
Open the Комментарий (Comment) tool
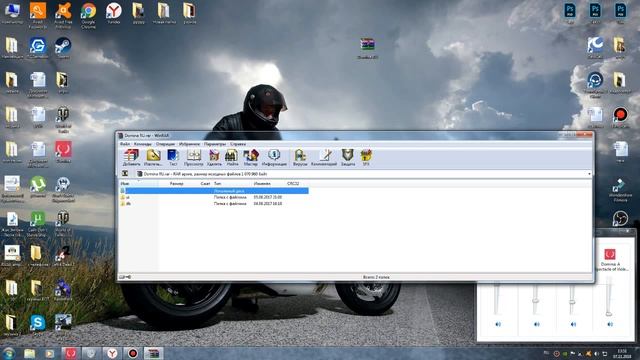coord(324,157)
